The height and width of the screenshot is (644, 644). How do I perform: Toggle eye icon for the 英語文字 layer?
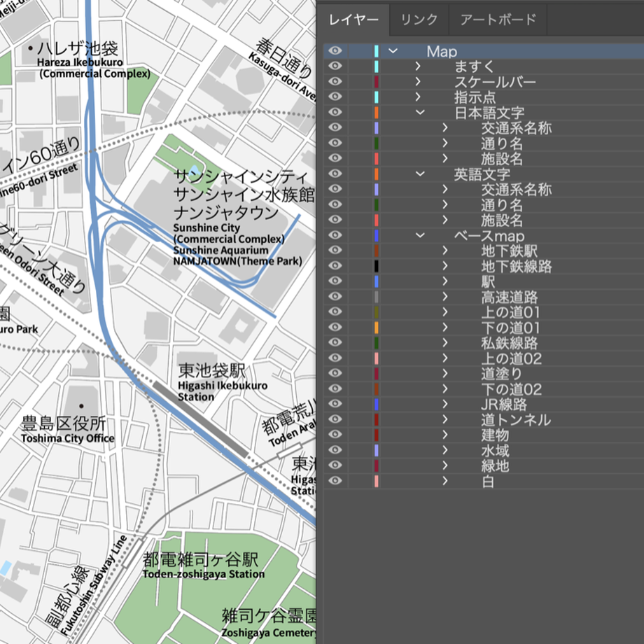(335, 174)
